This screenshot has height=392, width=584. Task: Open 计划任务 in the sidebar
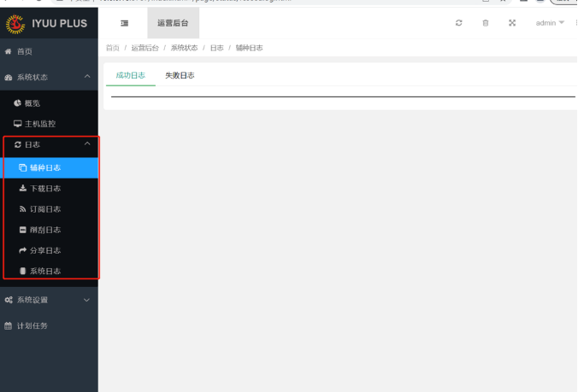(x=49, y=325)
